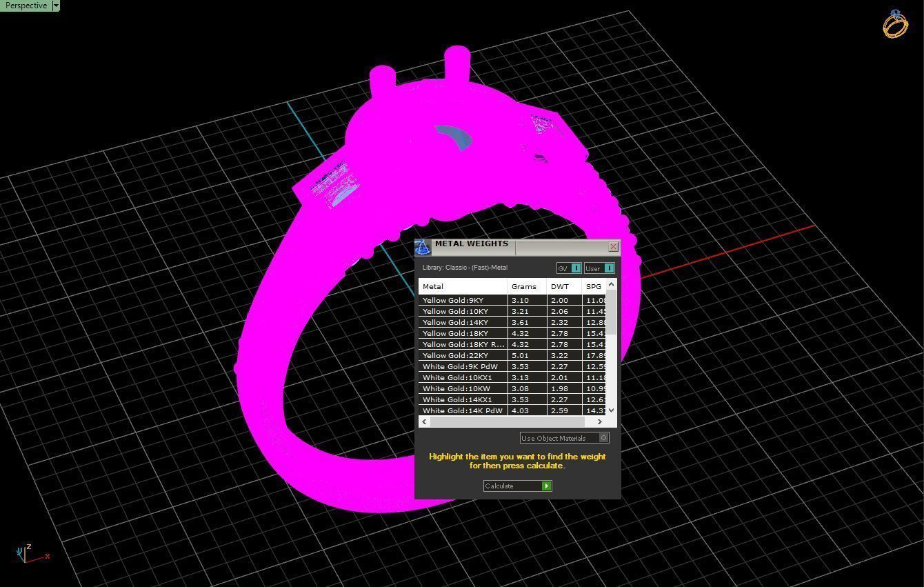This screenshot has height=587, width=924.
Task: Sort by the Metal column header
Action: click(463, 286)
